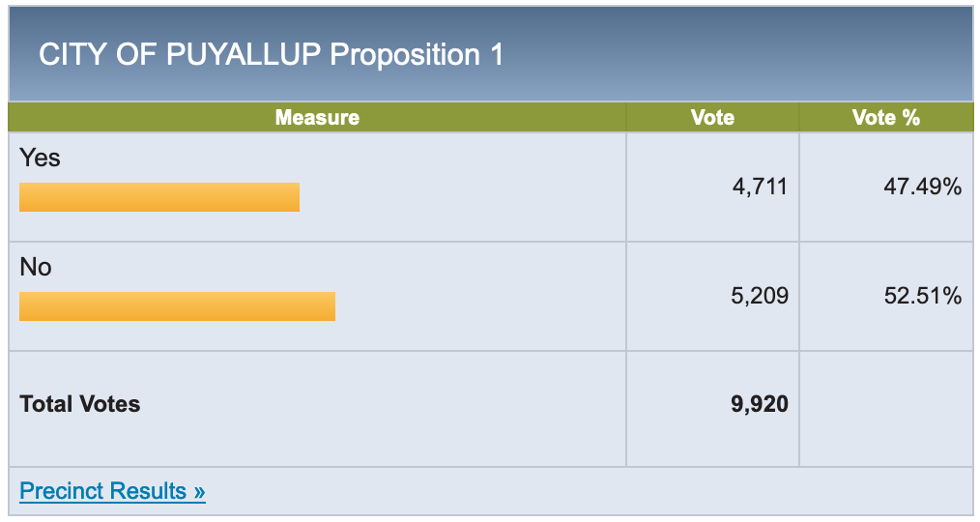Click the orange No result bar

(177, 306)
